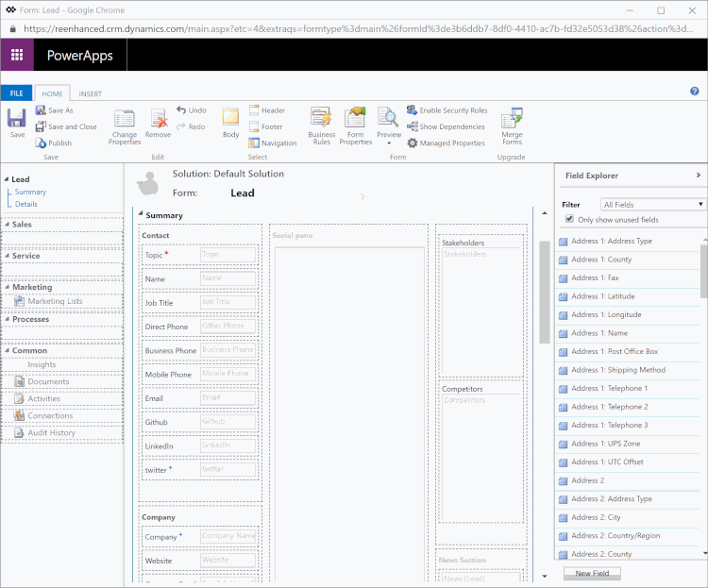Open Form Properties
Viewport: 708px width, 588px height.
pyautogui.click(x=355, y=126)
